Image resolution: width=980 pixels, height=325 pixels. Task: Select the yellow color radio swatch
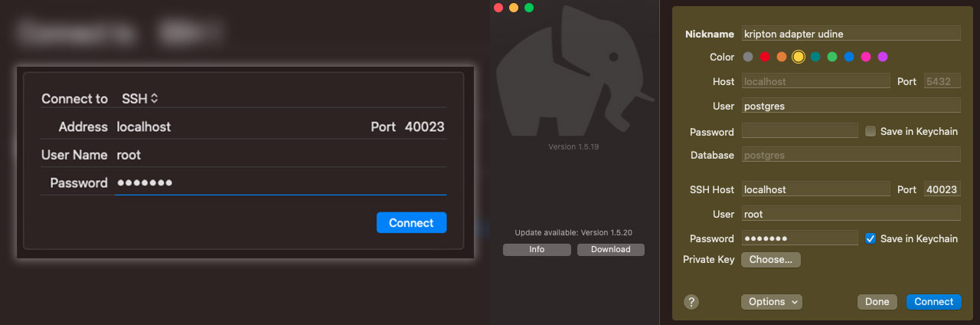pyautogui.click(x=799, y=57)
